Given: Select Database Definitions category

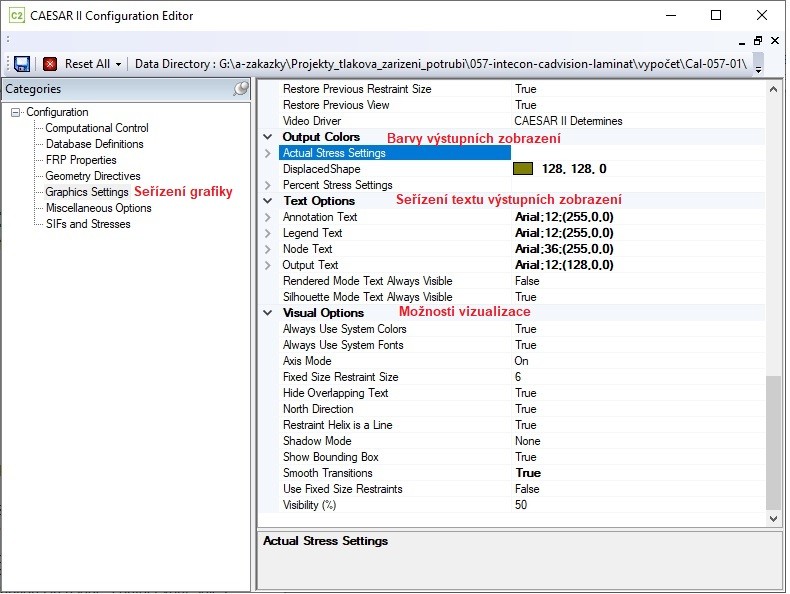Looking at the screenshot, I should [95, 144].
